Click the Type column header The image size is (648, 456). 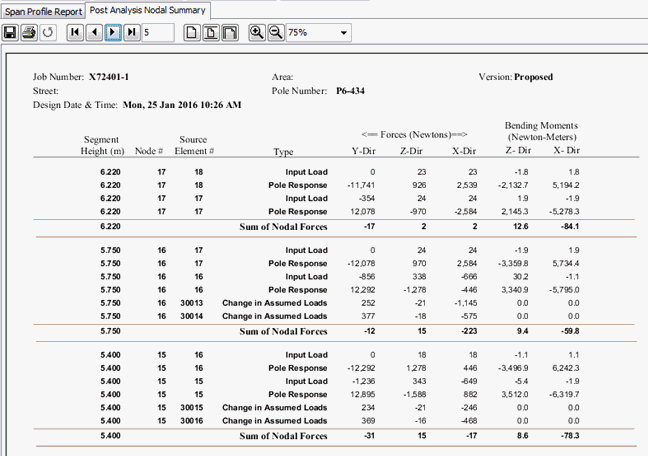pyautogui.click(x=283, y=152)
